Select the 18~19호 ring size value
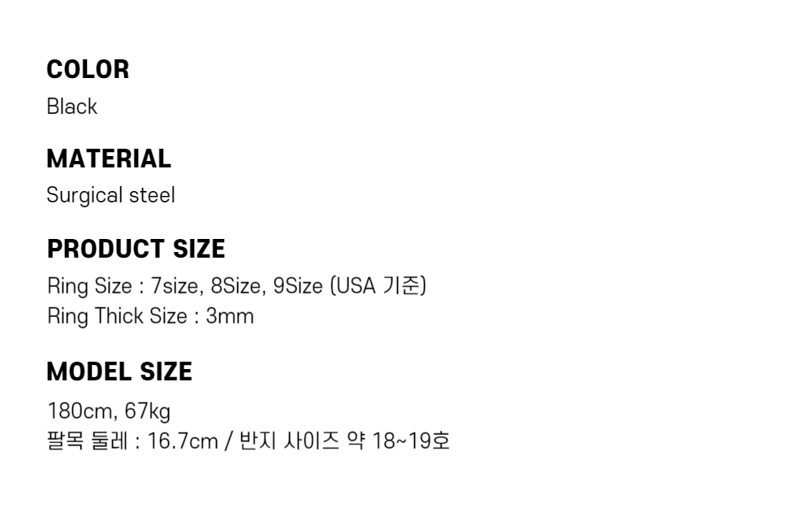The width and height of the screenshot is (812, 508). 411,441
